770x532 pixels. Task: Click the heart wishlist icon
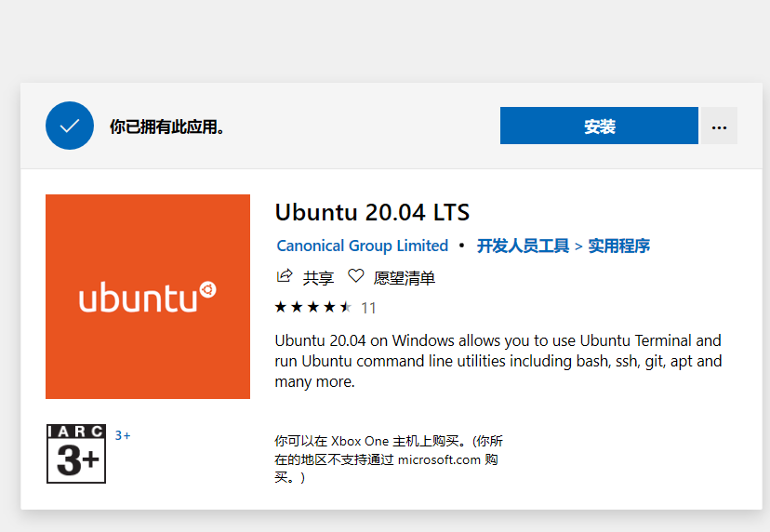(355, 276)
